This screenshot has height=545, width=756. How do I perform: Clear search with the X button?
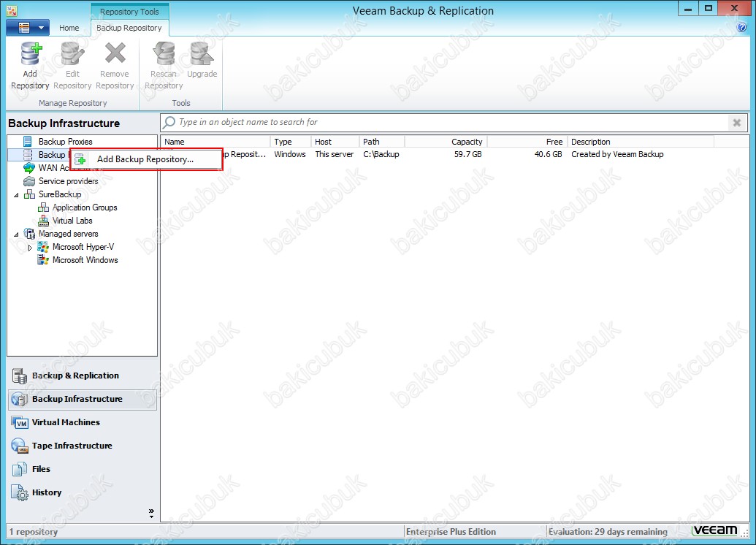tap(737, 123)
